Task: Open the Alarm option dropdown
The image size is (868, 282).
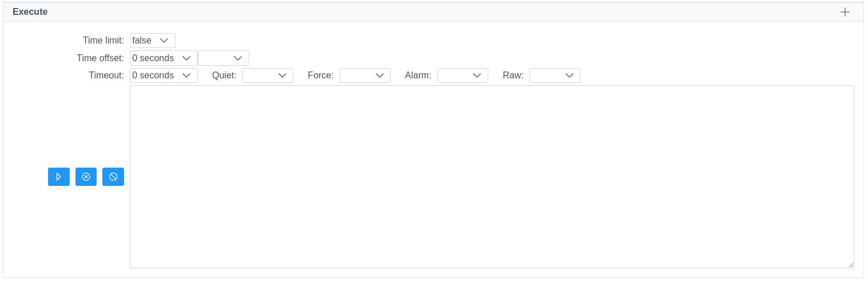Action: coord(463,76)
